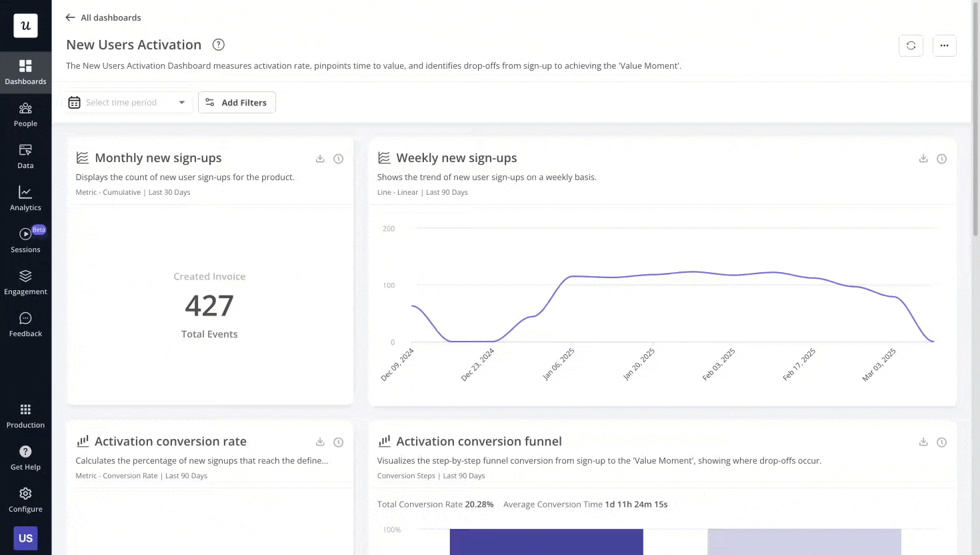Open the Select time period dropdown
Image resolution: width=980 pixels, height=555 pixels.
[128, 102]
